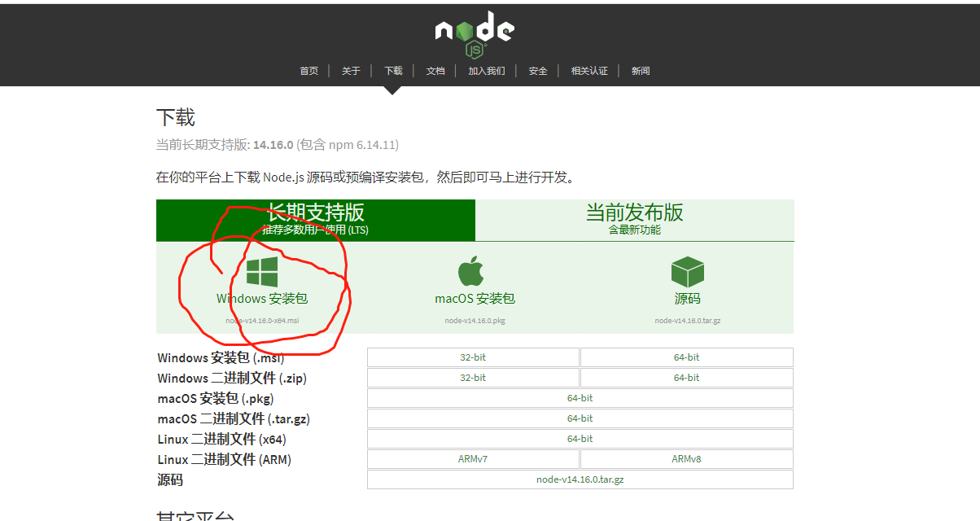Click the 源码 download label

tap(687, 299)
